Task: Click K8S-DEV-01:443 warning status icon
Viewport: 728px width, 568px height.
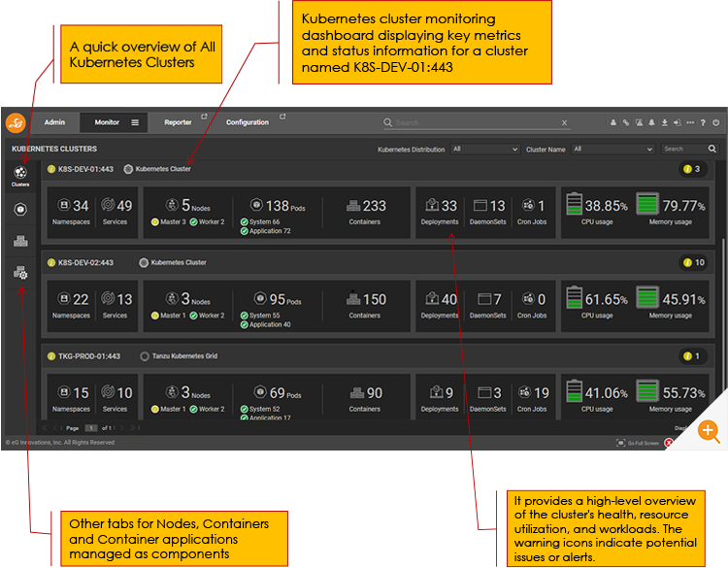Action: pos(51,169)
